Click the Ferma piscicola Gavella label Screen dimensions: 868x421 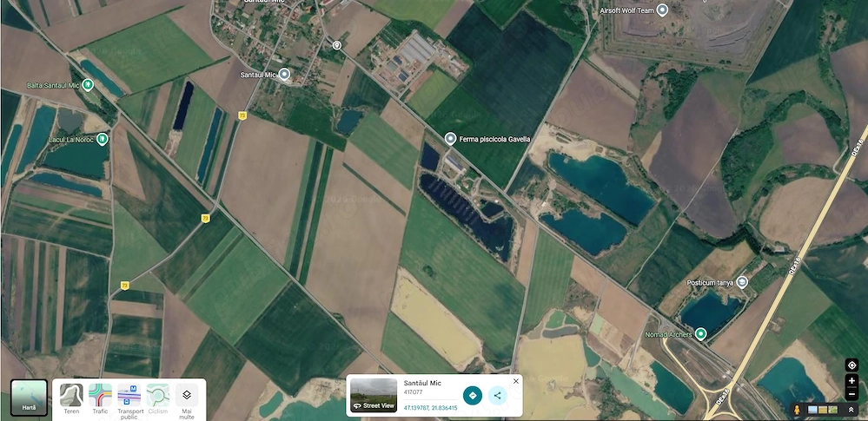tap(495, 140)
